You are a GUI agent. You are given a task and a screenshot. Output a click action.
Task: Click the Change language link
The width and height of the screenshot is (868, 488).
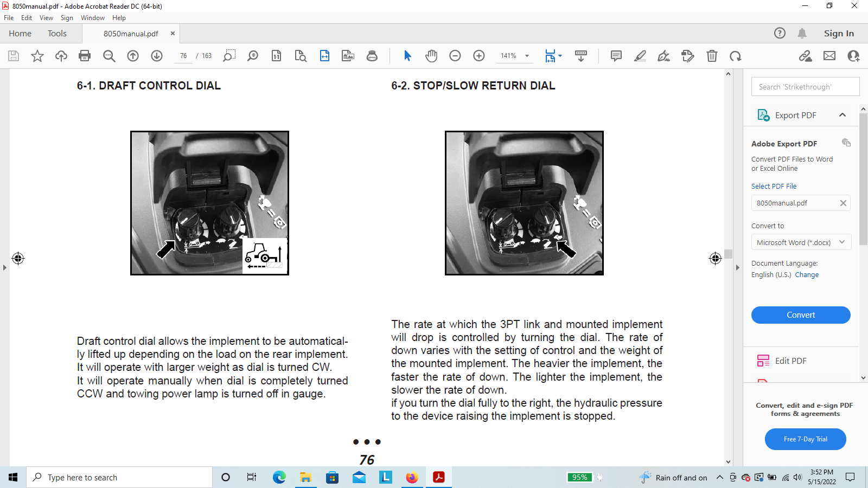[x=807, y=275]
